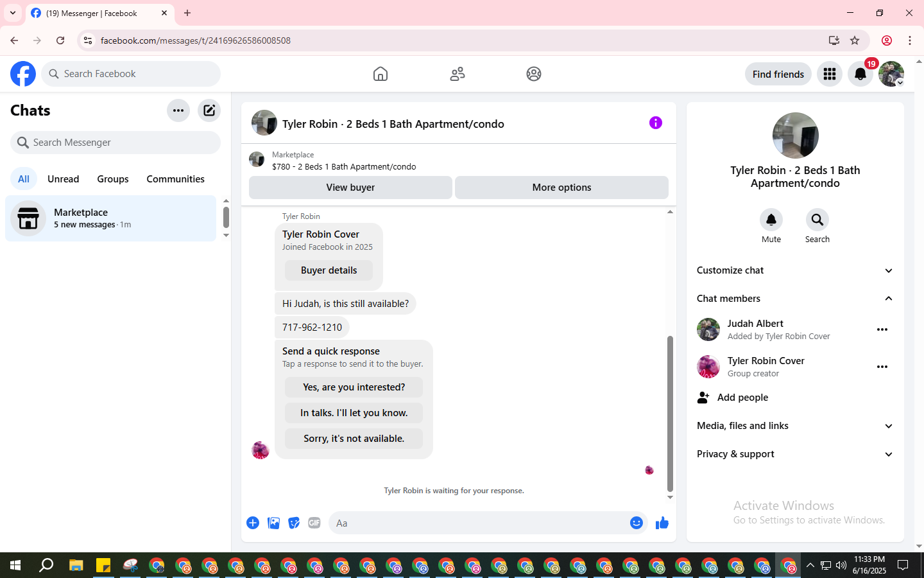Send 'Yes, are you interested?' quick response
924x578 pixels.
[354, 387]
